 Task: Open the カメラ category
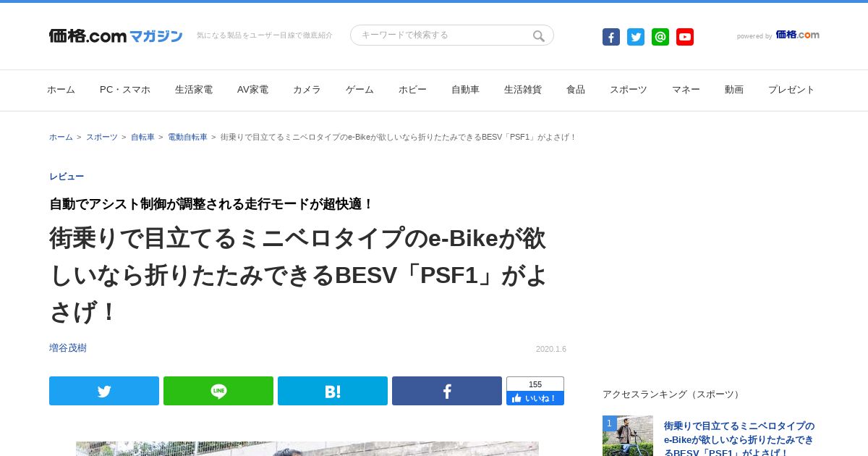[x=307, y=90]
